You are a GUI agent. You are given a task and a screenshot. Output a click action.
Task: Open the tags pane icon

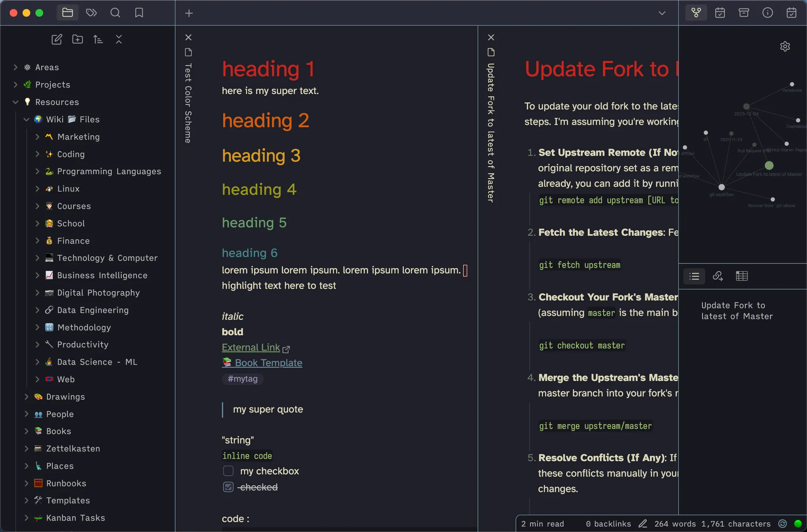coord(91,13)
